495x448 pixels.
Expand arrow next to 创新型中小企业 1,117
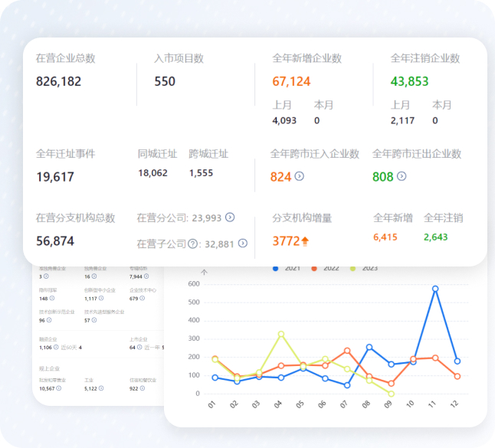[x=101, y=298]
